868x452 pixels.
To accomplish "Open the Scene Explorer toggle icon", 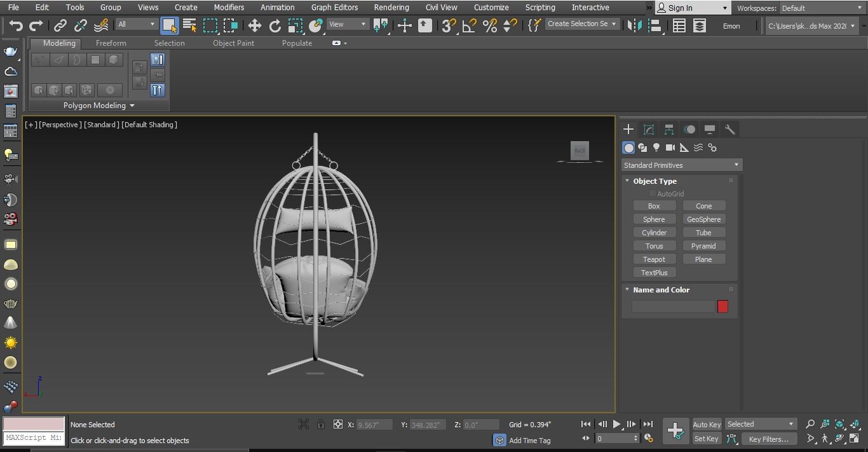I will 679,25.
